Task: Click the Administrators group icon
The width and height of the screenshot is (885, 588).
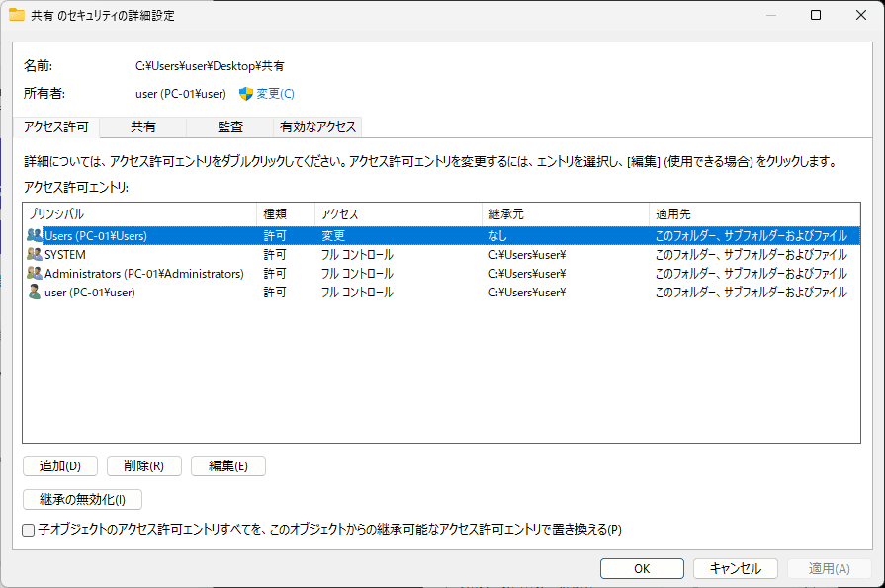Action: pyautogui.click(x=35, y=273)
